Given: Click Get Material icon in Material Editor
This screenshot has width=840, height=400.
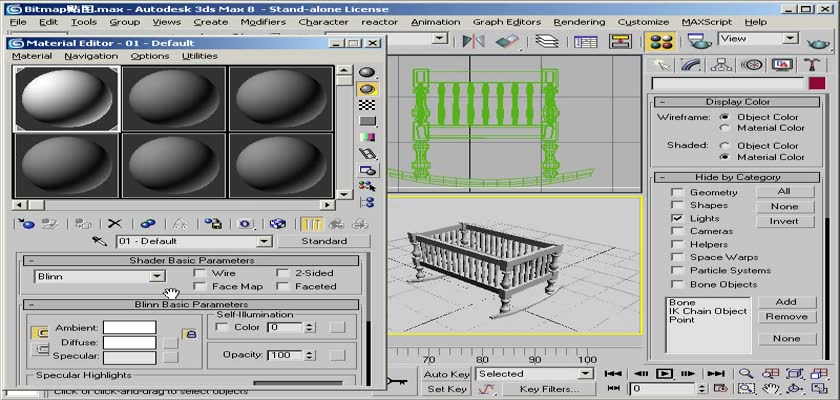Looking at the screenshot, I should pyautogui.click(x=27, y=223).
